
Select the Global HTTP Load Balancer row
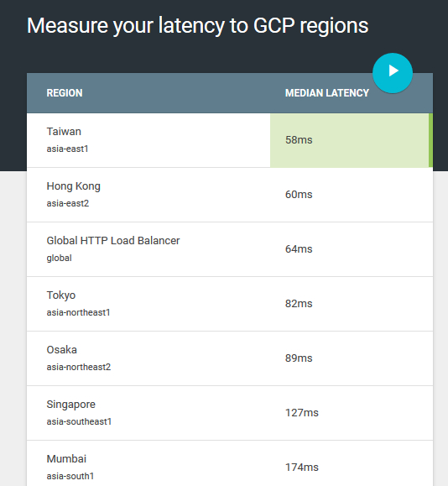tap(230, 249)
